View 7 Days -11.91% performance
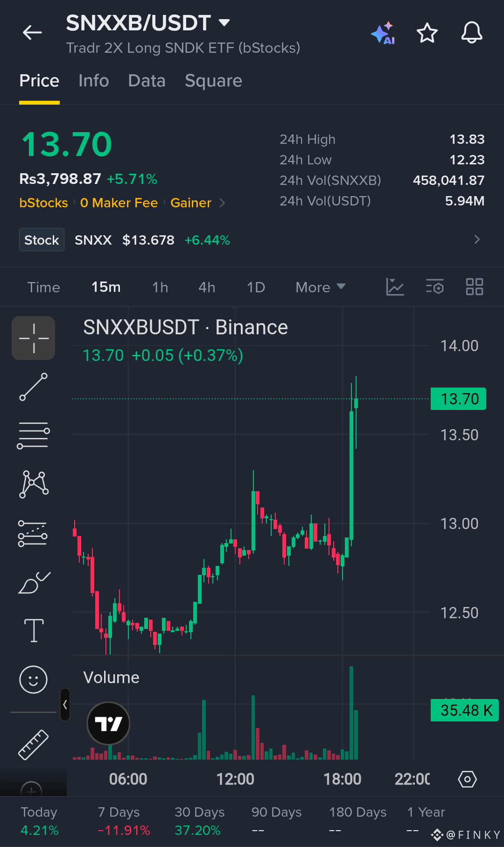The height and width of the screenshot is (847, 504). pyautogui.click(x=124, y=821)
